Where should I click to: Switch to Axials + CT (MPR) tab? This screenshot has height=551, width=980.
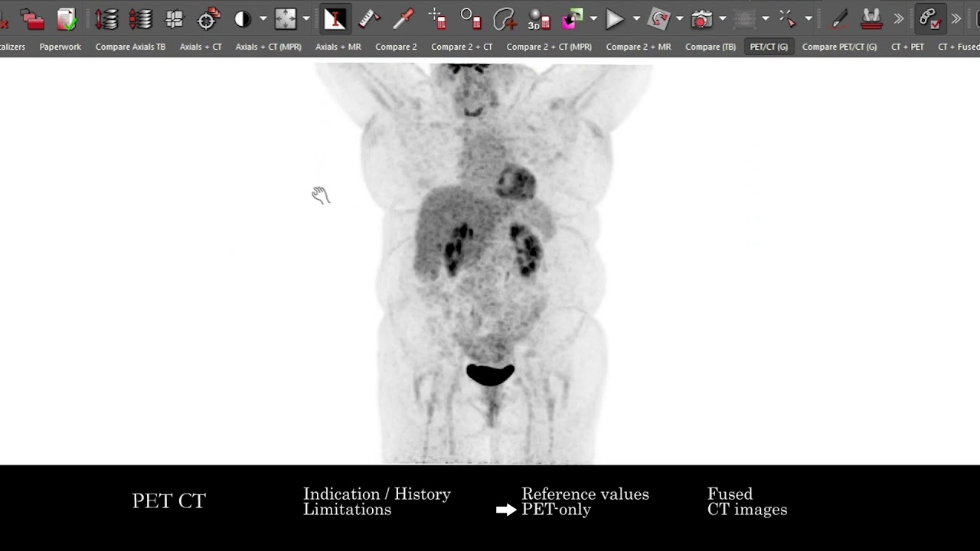pyautogui.click(x=269, y=47)
